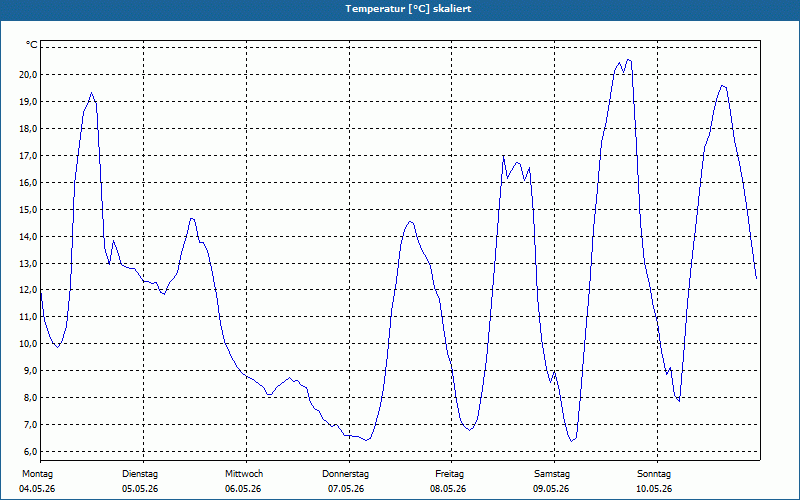This screenshot has height=500, width=800.
Task: Click the date 07.05.26
Action: coord(346,489)
